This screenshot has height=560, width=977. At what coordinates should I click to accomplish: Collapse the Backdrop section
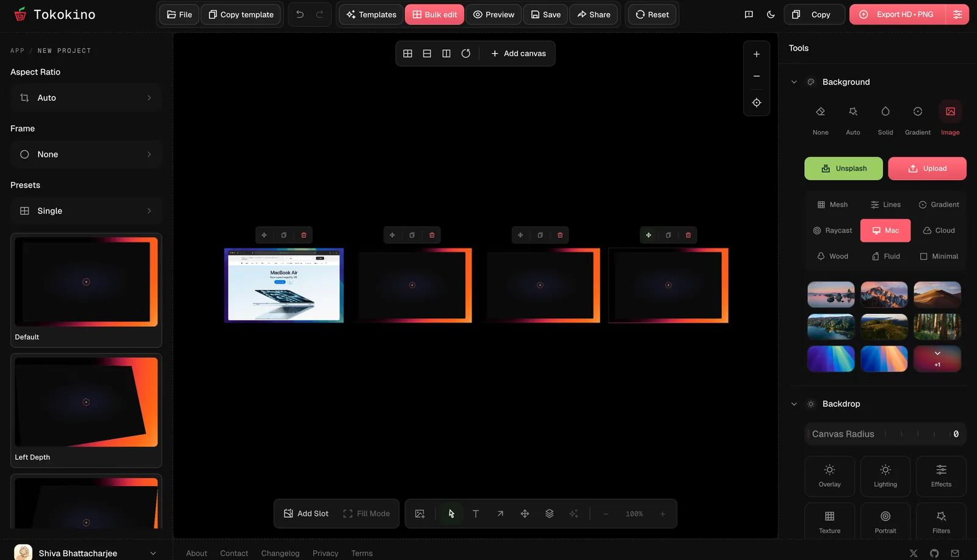pyautogui.click(x=794, y=404)
